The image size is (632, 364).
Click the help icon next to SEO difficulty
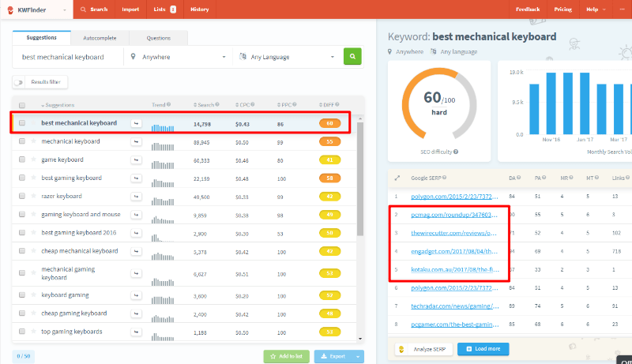456,152
